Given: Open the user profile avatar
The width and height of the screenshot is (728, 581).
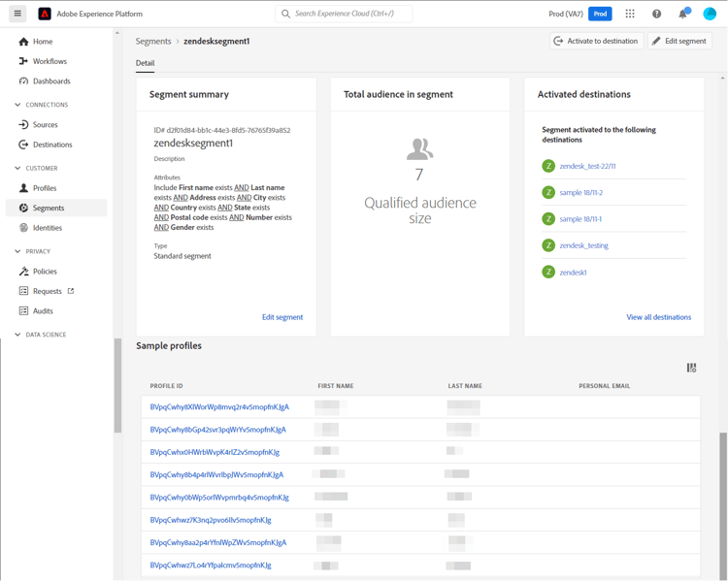Looking at the screenshot, I should [710, 14].
